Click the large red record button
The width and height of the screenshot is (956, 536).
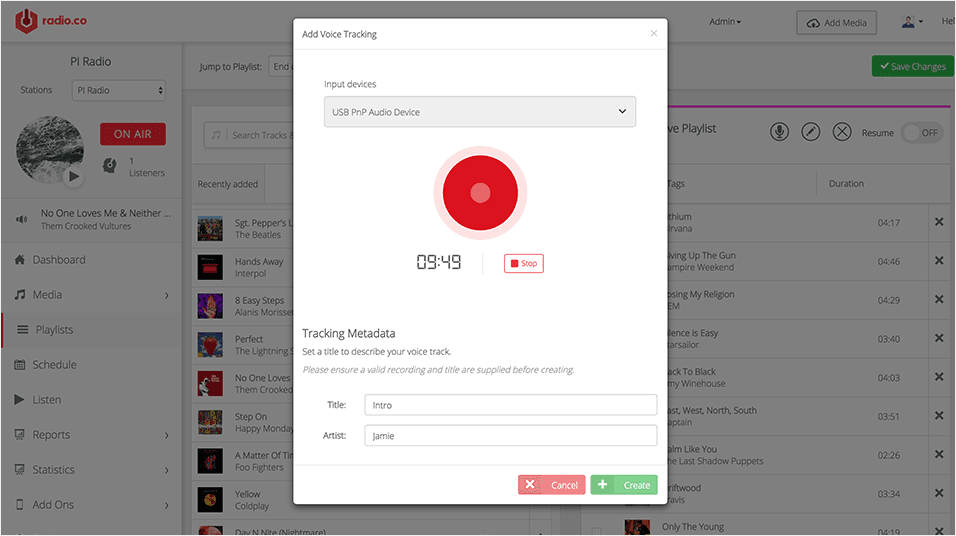point(480,193)
